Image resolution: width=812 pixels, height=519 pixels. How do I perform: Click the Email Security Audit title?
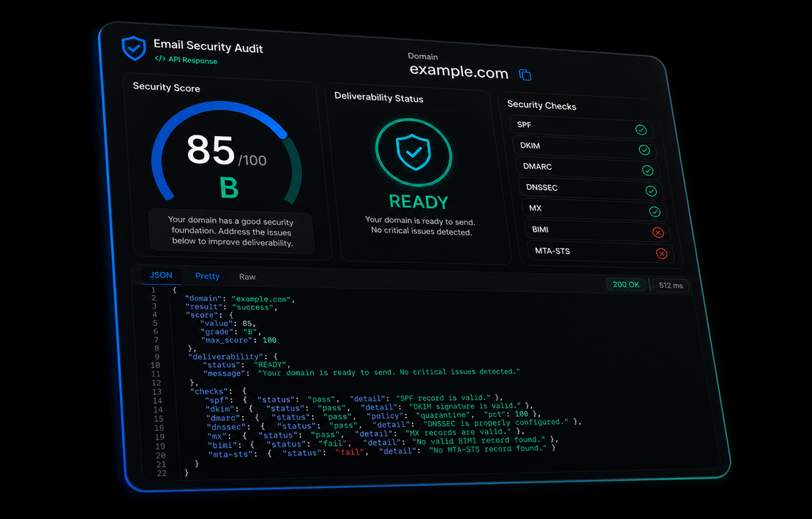(x=208, y=47)
